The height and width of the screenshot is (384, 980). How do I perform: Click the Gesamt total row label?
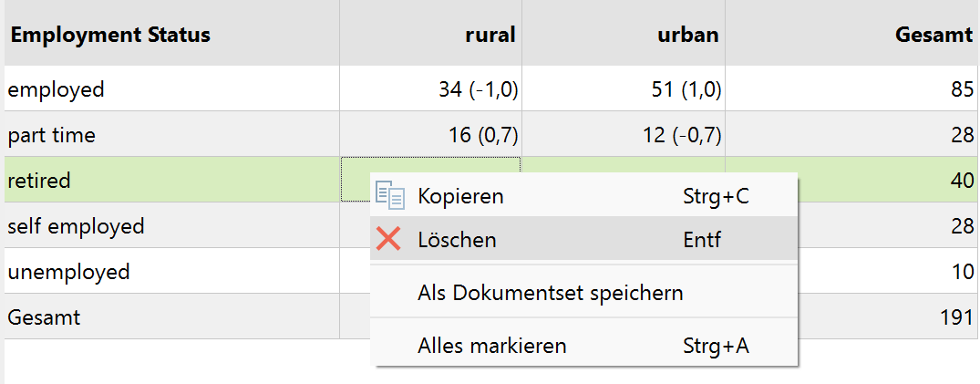pos(44,317)
